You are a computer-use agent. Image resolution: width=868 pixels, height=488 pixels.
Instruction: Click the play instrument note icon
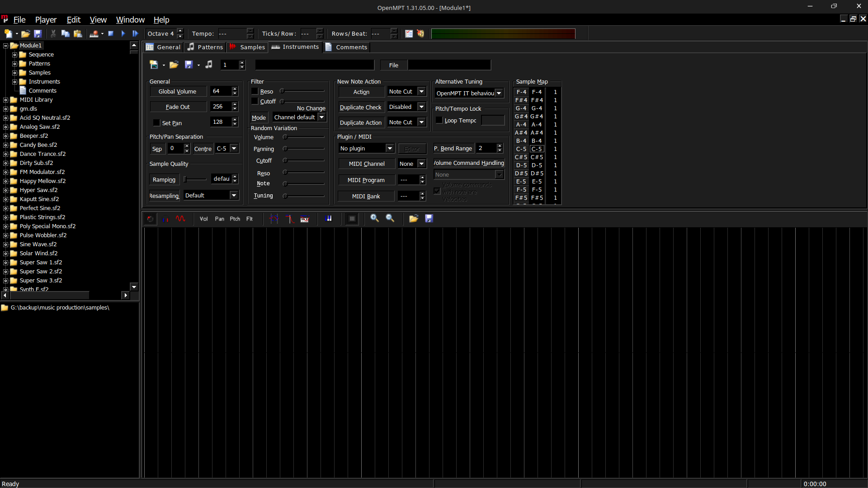(209, 65)
